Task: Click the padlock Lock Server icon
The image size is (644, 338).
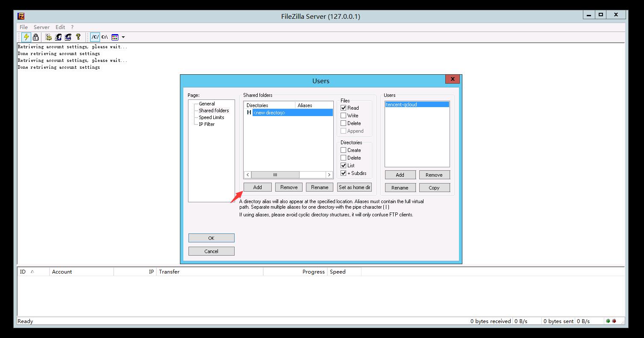Action: click(x=36, y=37)
